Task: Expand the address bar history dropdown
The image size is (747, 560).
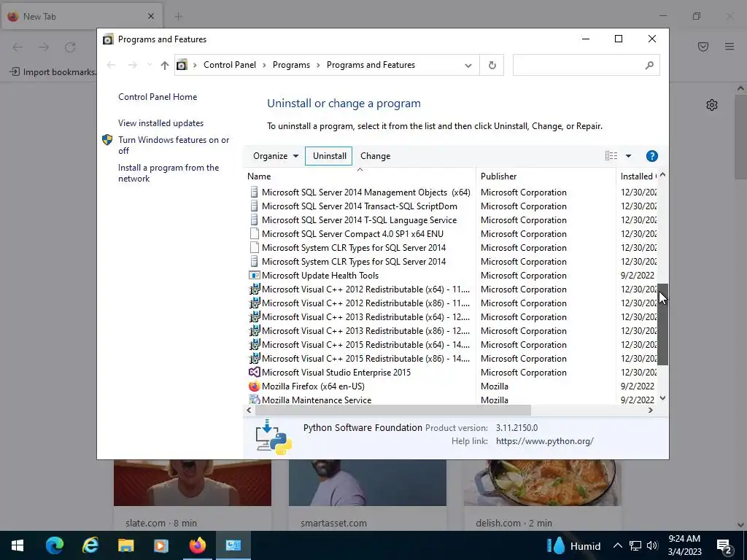Action: pos(468,66)
